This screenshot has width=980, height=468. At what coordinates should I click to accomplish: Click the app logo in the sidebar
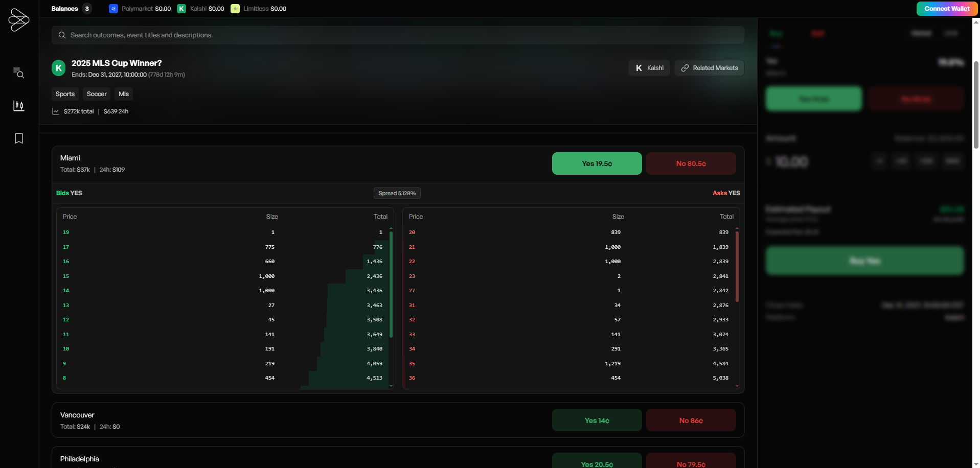point(19,20)
